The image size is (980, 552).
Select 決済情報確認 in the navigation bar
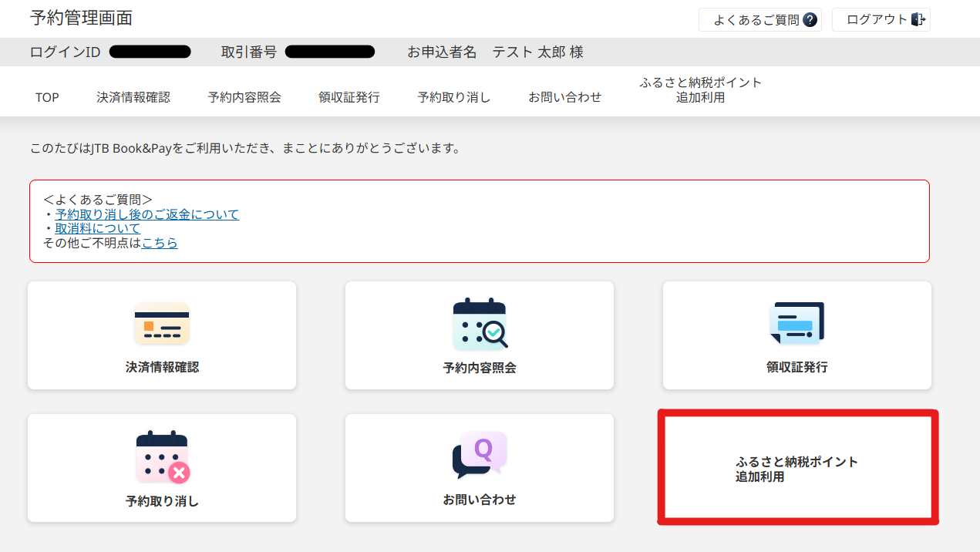click(x=133, y=97)
